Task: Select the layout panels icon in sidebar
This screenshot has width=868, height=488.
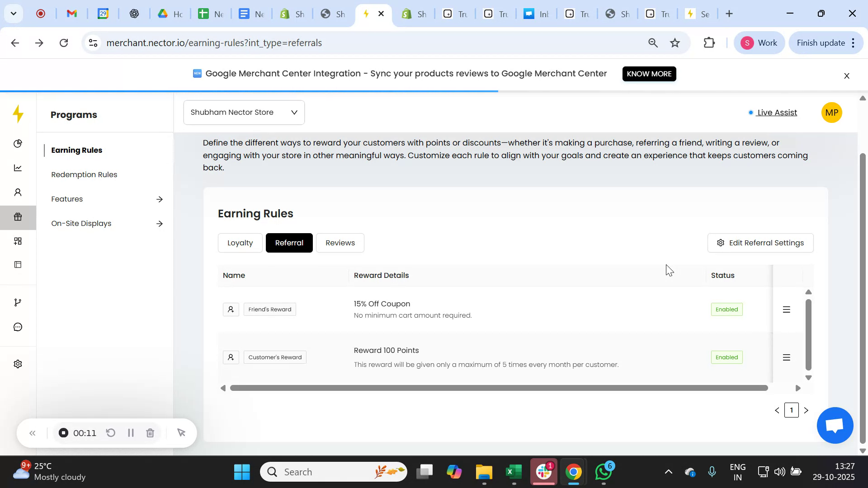Action: click(18, 264)
